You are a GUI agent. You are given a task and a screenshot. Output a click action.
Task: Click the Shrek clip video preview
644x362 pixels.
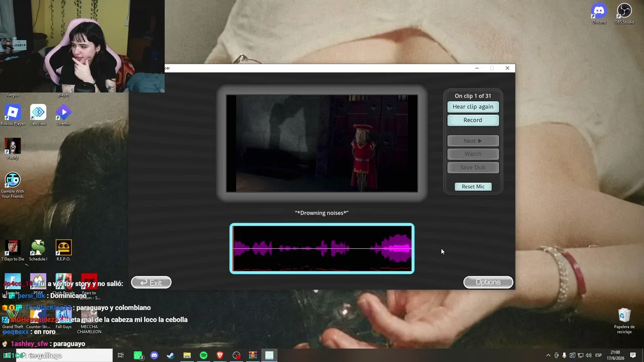(x=322, y=143)
